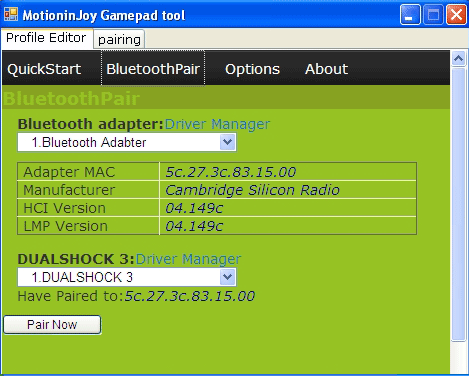Open the About menu item
The height and width of the screenshot is (376, 469).
click(x=326, y=69)
